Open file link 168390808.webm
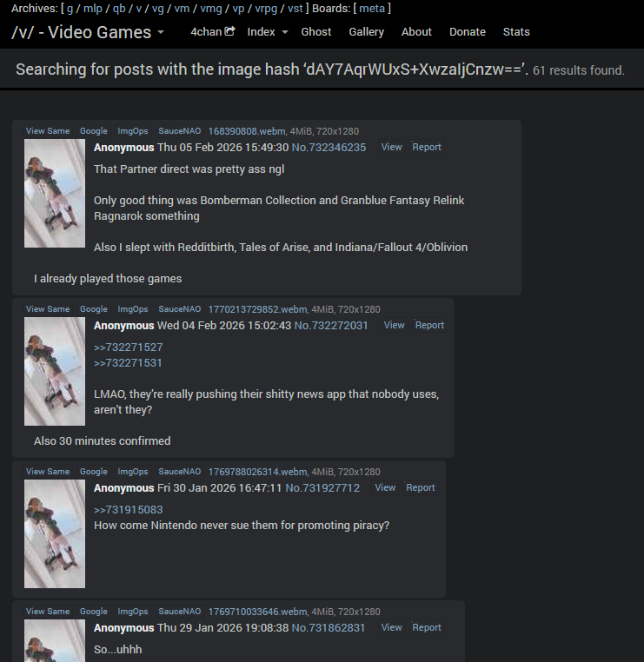 click(x=247, y=131)
